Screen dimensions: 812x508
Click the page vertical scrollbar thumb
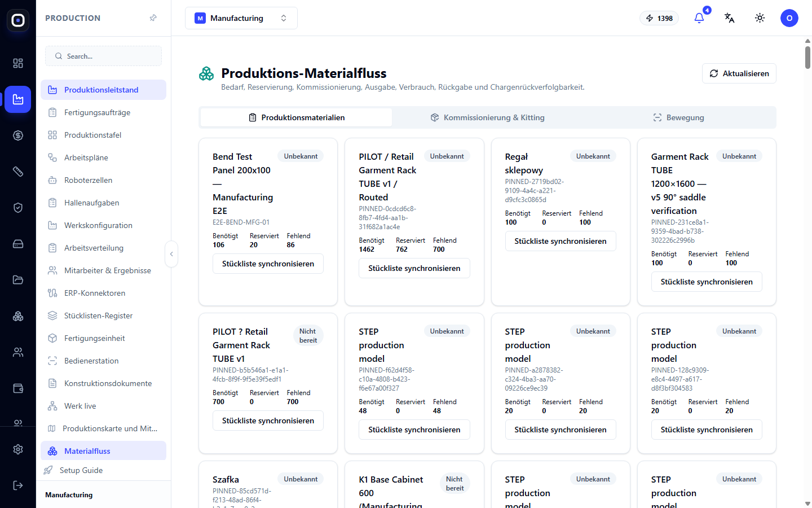click(x=807, y=56)
